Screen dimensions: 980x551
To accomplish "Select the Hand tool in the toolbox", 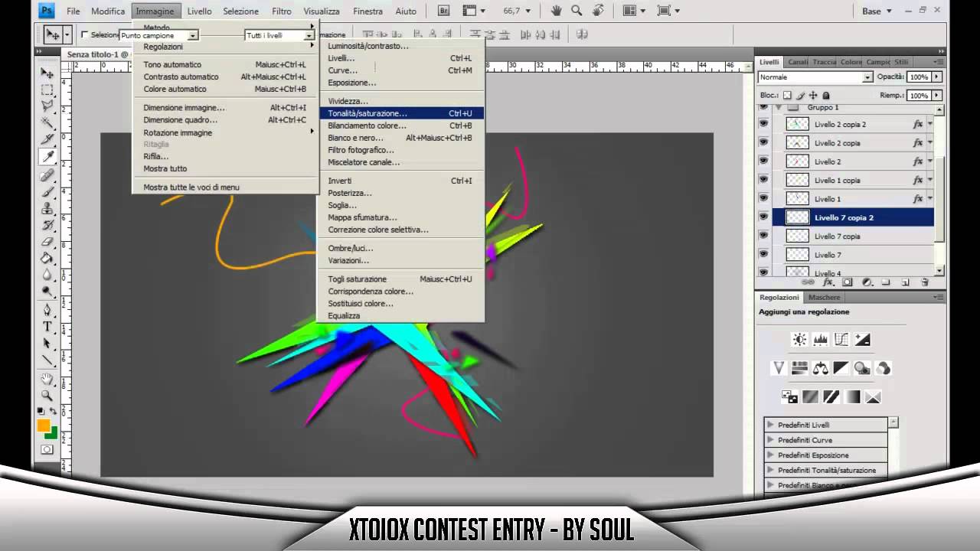I will click(x=47, y=379).
